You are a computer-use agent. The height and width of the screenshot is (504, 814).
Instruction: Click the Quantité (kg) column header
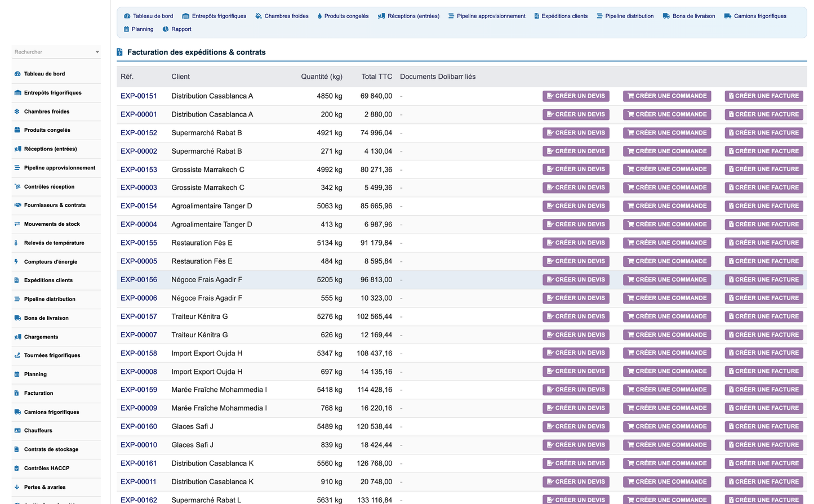point(322,77)
